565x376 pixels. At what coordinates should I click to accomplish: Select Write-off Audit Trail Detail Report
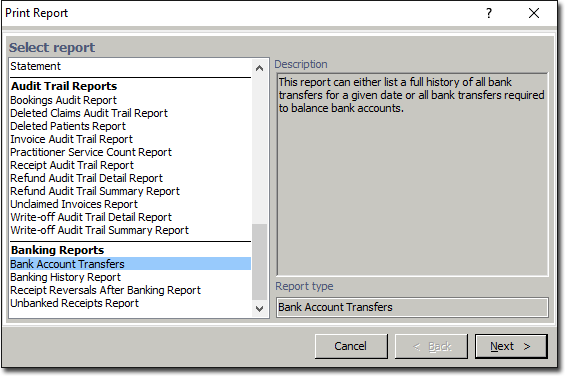pyautogui.click(x=130, y=217)
